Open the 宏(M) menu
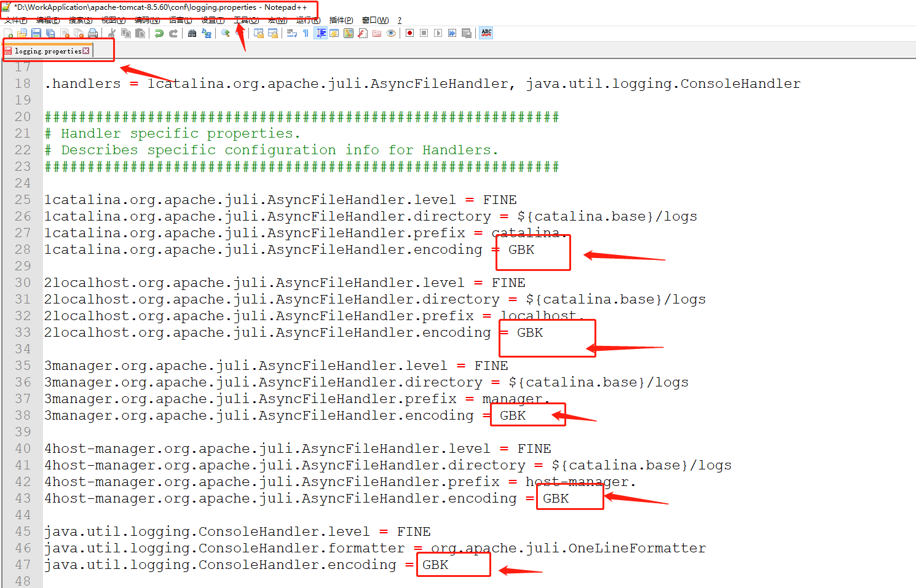The height and width of the screenshot is (588, 916). [277, 20]
